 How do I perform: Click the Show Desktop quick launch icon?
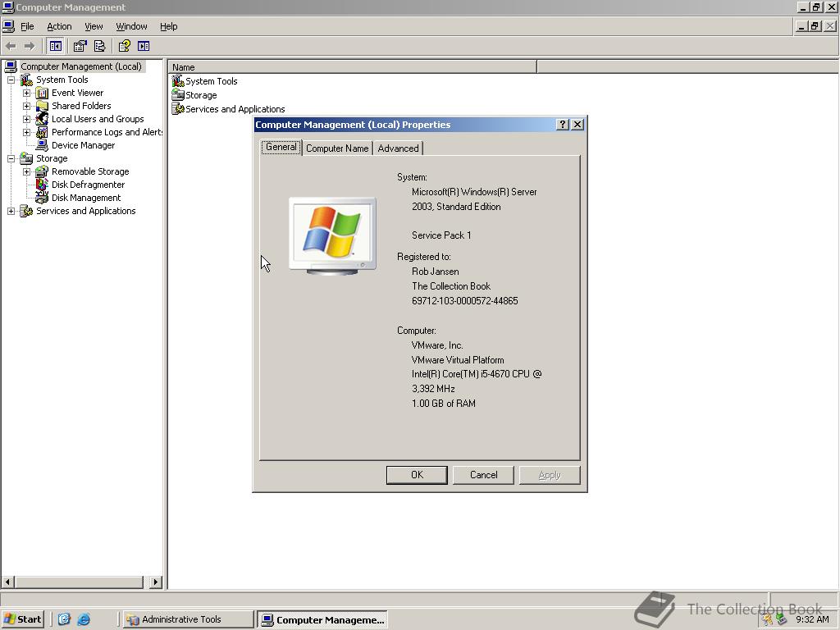pyautogui.click(x=64, y=619)
